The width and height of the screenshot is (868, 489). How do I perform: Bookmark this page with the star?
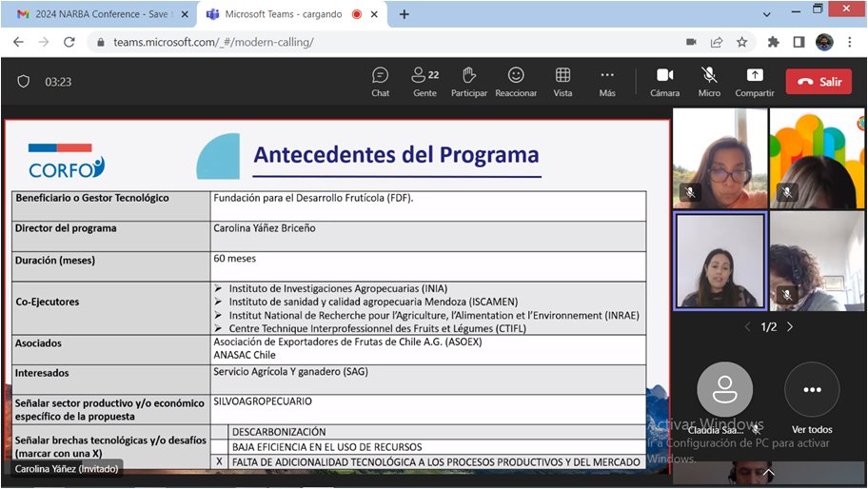click(x=741, y=42)
